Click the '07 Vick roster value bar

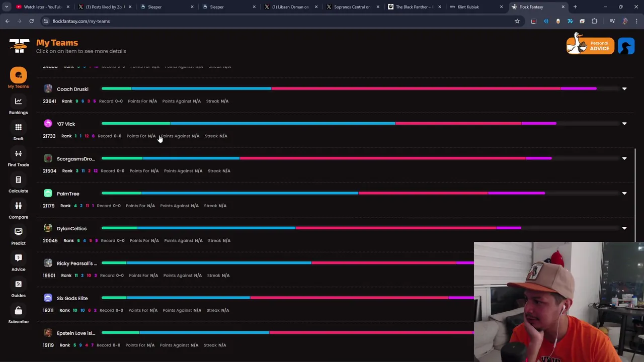point(329,123)
